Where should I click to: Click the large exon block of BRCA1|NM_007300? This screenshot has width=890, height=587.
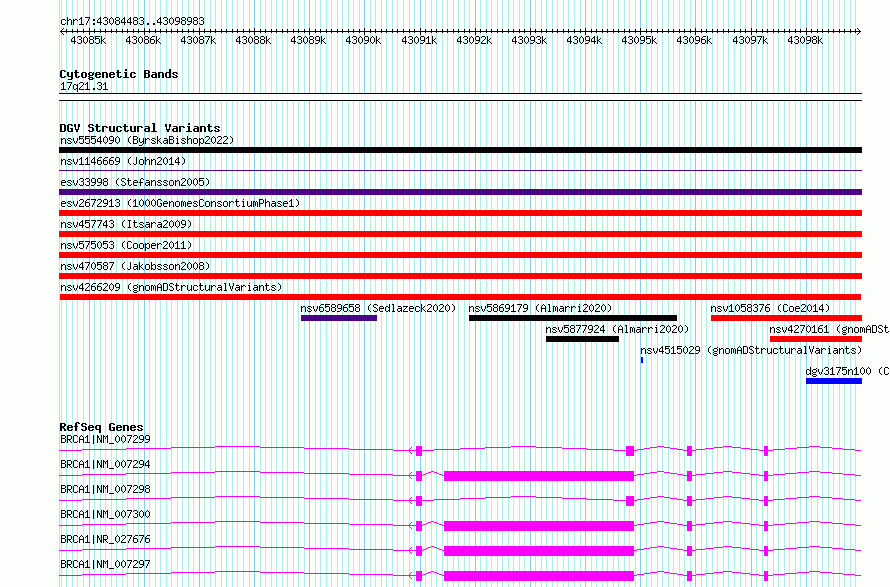coord(539,526)
